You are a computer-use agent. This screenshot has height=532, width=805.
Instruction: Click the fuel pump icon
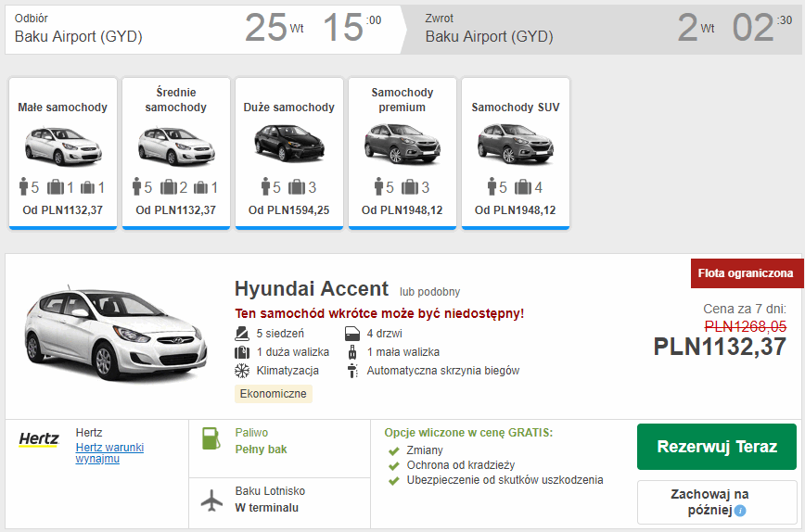(x=211, y=439)
